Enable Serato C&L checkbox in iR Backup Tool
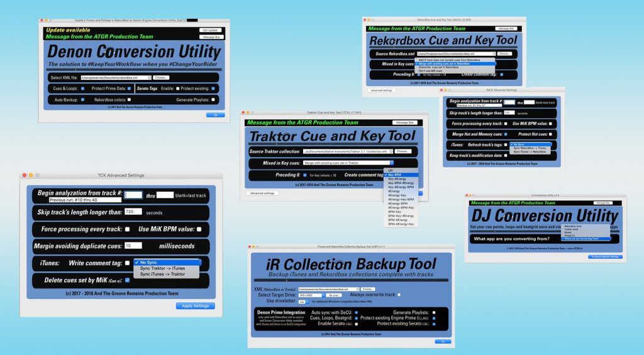 point(356,324)
